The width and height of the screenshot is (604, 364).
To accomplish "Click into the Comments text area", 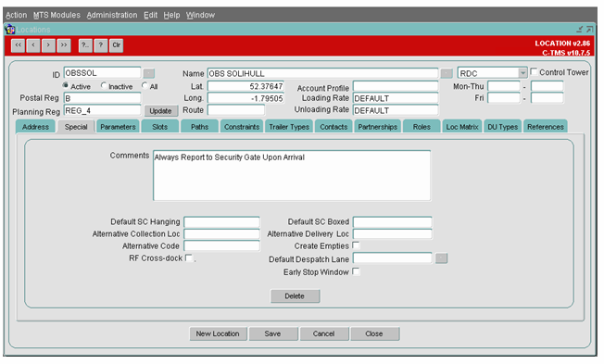I will click(292, 175).
